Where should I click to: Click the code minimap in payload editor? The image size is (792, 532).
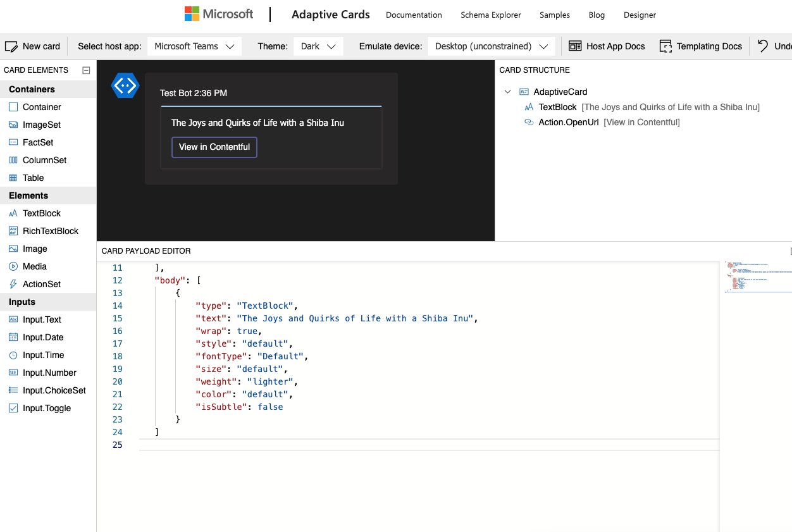tap(755, 277)
